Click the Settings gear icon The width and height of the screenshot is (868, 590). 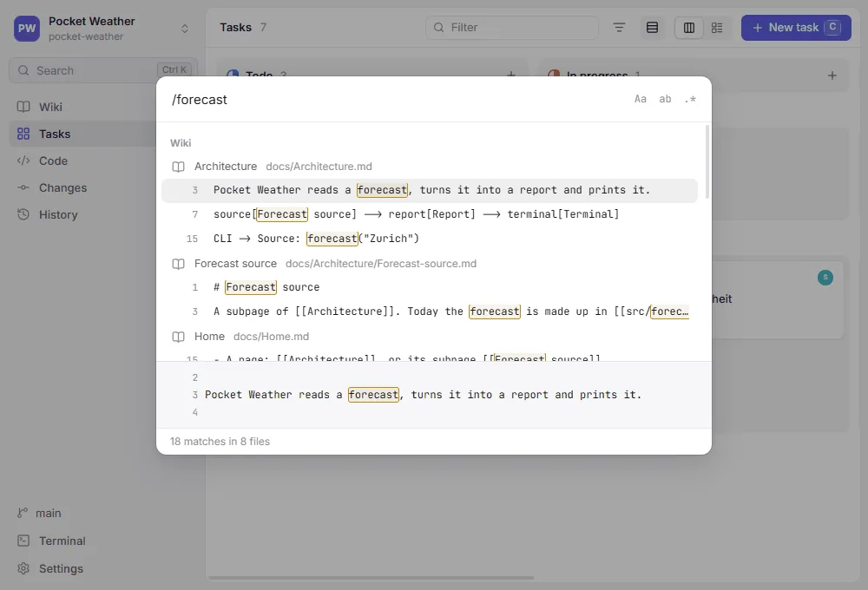23,568
